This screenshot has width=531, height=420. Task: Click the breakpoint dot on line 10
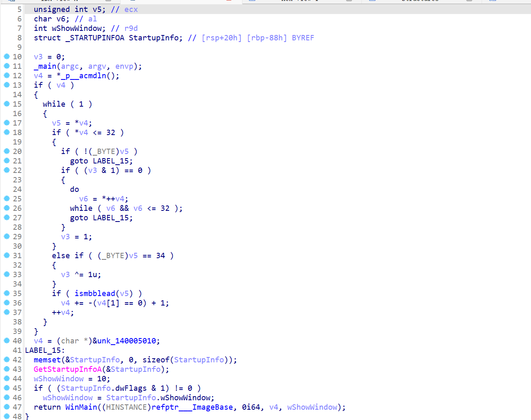[7, 56]
